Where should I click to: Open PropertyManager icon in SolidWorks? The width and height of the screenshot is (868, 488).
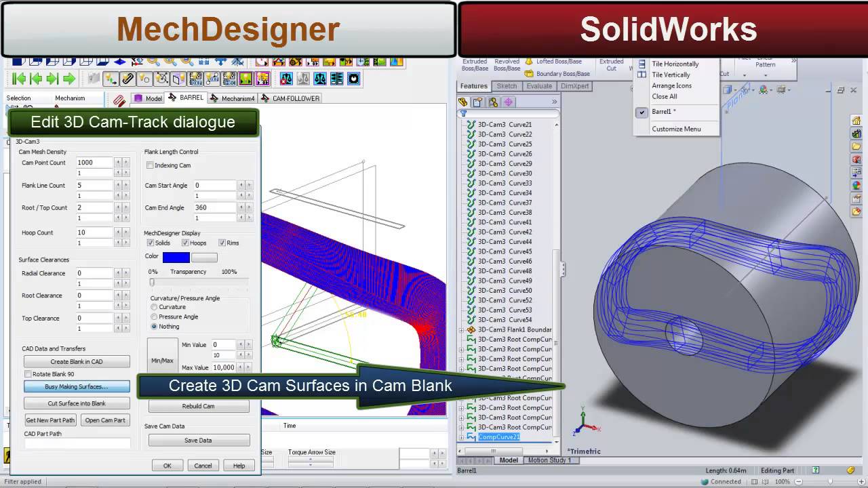478,102
